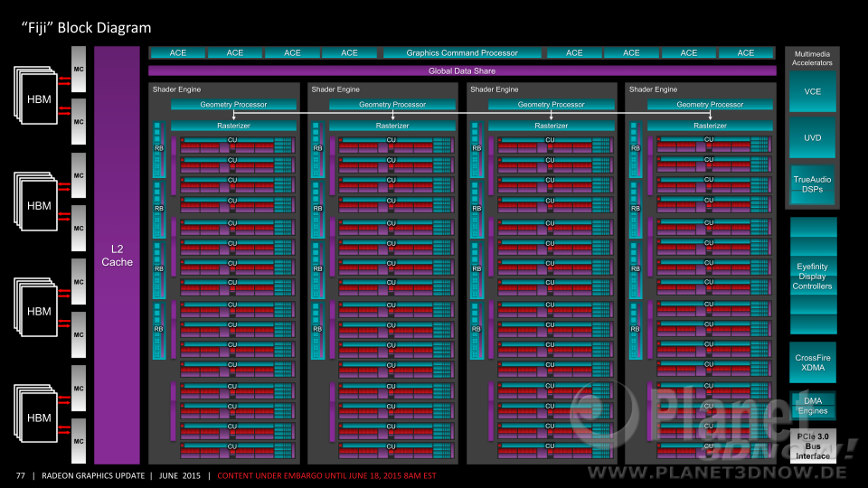Viewport: 868px width, 488px height.
Task: Click Rasterizer in the second Shader Engine
Action: coord(392,126)
